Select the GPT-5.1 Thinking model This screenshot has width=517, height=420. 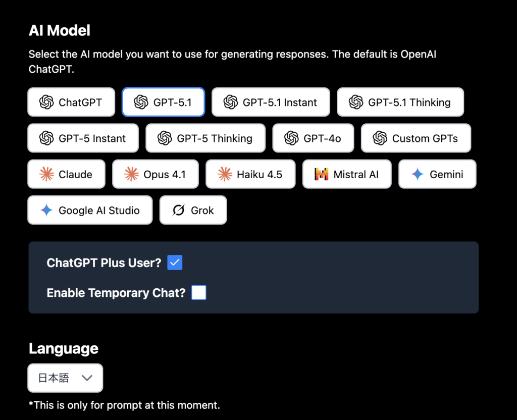400,102
